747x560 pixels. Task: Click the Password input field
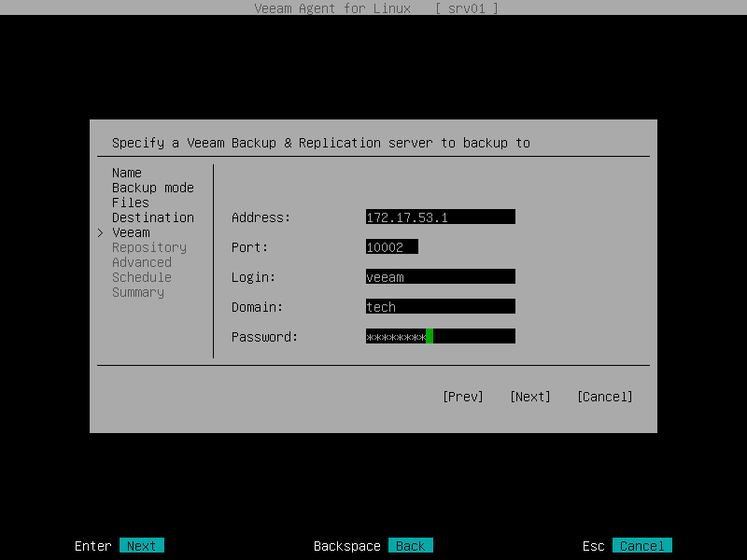tap(440, 336)
